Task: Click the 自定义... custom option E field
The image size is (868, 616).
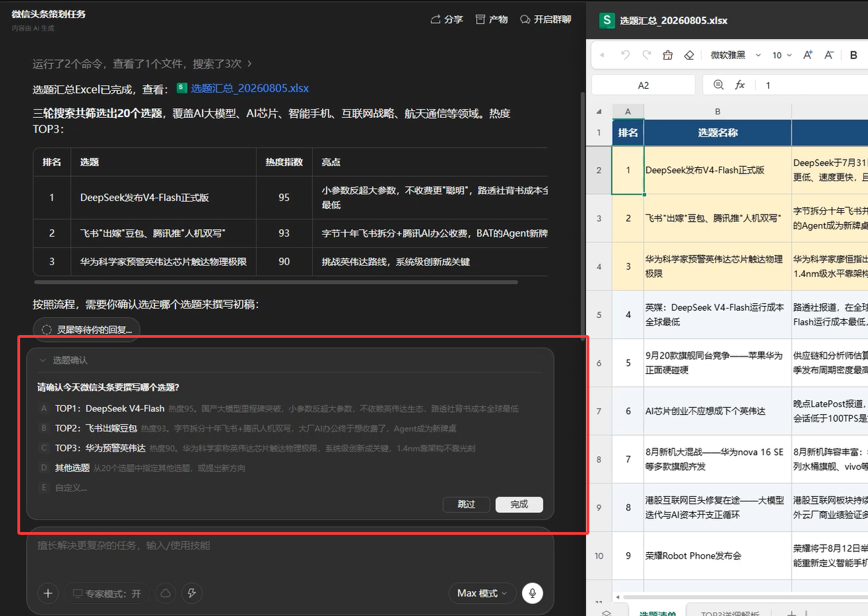Action: click(71, 488)
